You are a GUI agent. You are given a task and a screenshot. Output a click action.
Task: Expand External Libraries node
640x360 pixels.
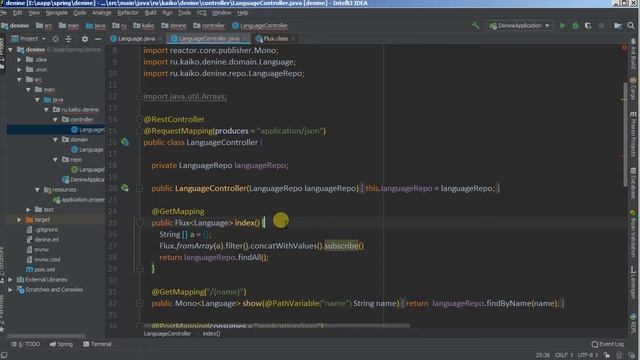click(11, 280)
